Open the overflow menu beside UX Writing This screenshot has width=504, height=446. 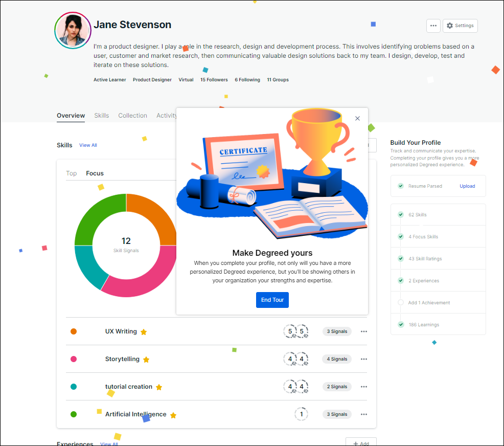(x=363, y=331)
